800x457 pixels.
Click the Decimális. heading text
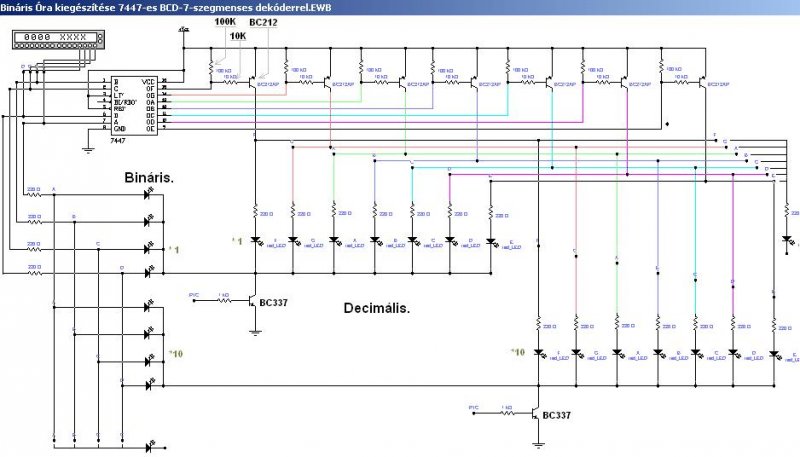pos(377,308)
